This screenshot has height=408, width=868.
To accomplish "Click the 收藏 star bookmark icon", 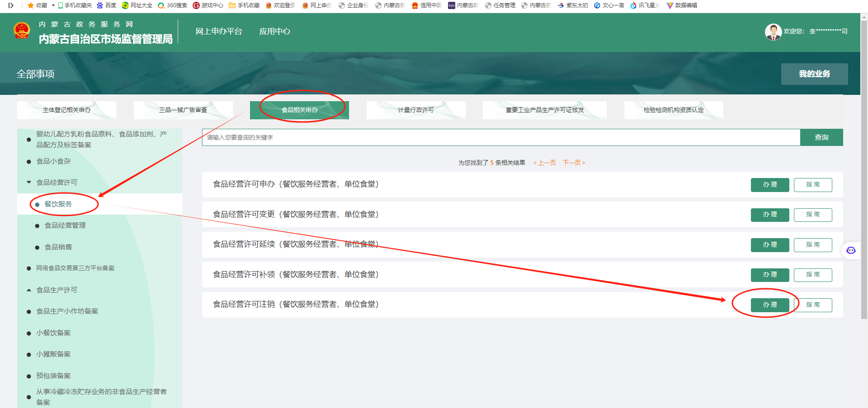I will pyautogui.click(x=31, y=5).
